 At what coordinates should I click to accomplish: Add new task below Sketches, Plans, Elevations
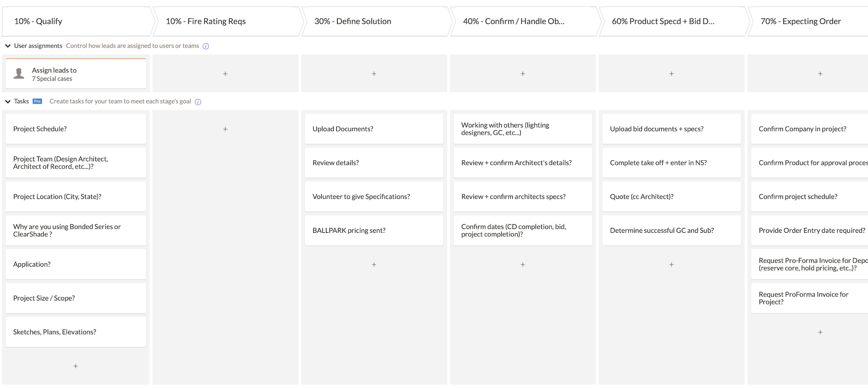point(76,366)
